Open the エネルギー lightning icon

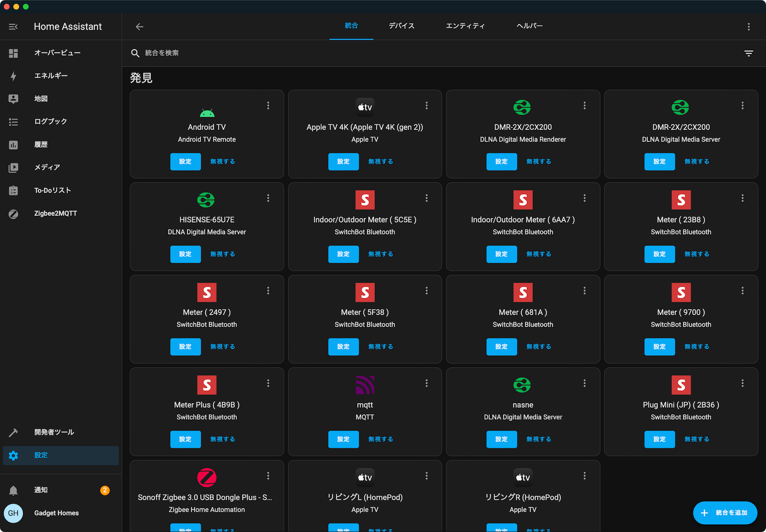click(x=13, y=76)
